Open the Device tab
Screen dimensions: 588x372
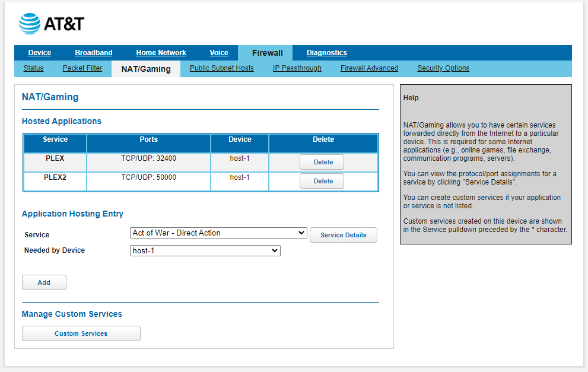click(x=39, y=53)
